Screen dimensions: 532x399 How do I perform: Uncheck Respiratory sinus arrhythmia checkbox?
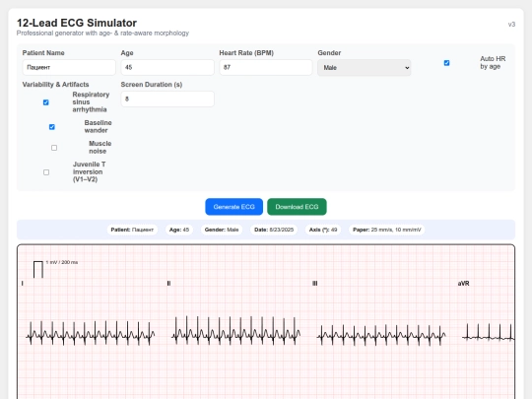tap(45, 102)
